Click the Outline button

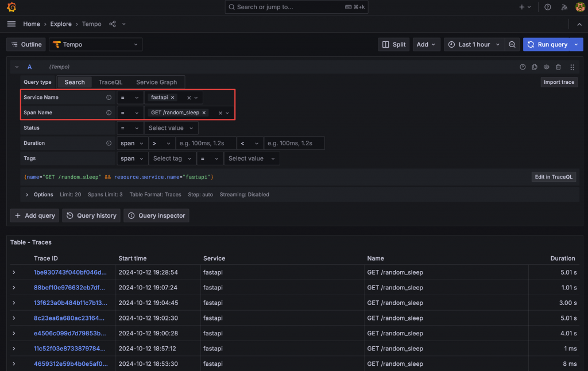click(26, 44)
